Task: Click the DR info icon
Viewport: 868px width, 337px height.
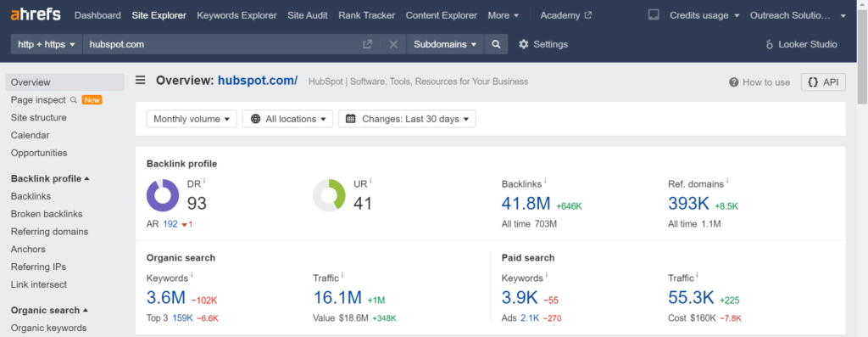Action: coord(204,182)
